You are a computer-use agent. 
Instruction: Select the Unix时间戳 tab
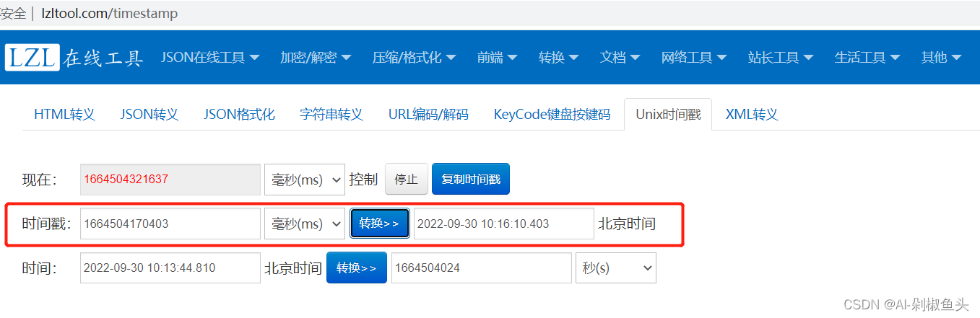click(x=668, y=115)
